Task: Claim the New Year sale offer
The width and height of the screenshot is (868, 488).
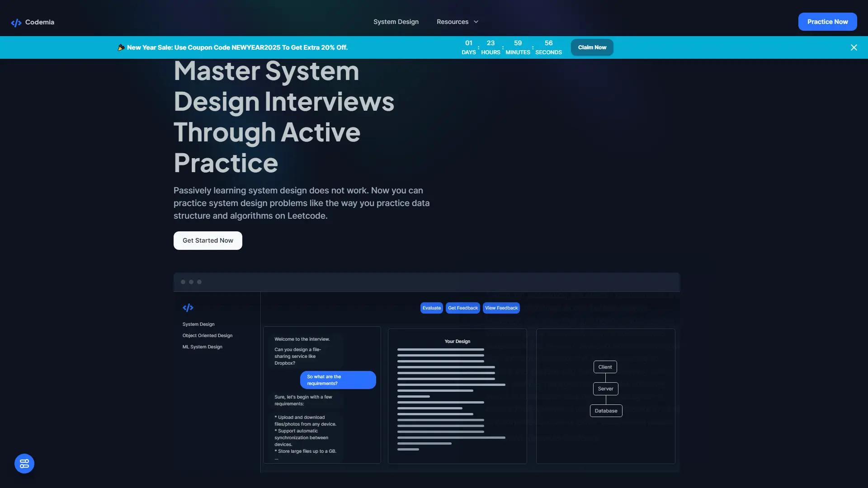Action: (592, 47)
